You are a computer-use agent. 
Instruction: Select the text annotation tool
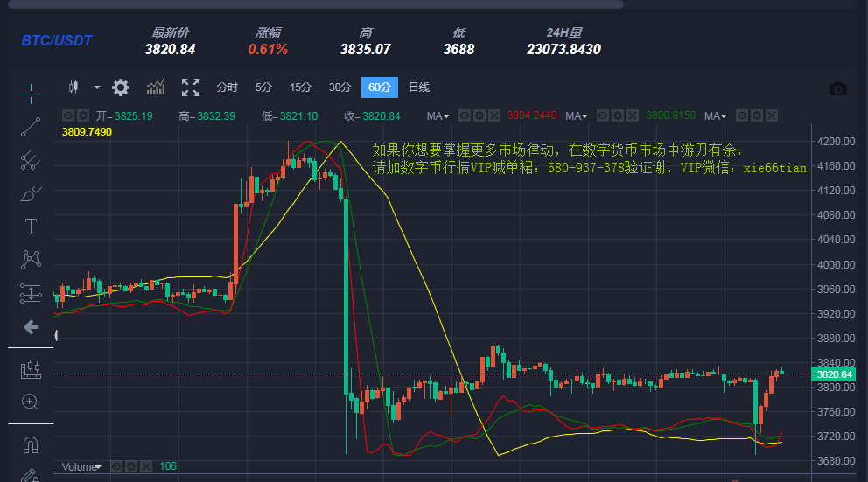pos(31,227)
